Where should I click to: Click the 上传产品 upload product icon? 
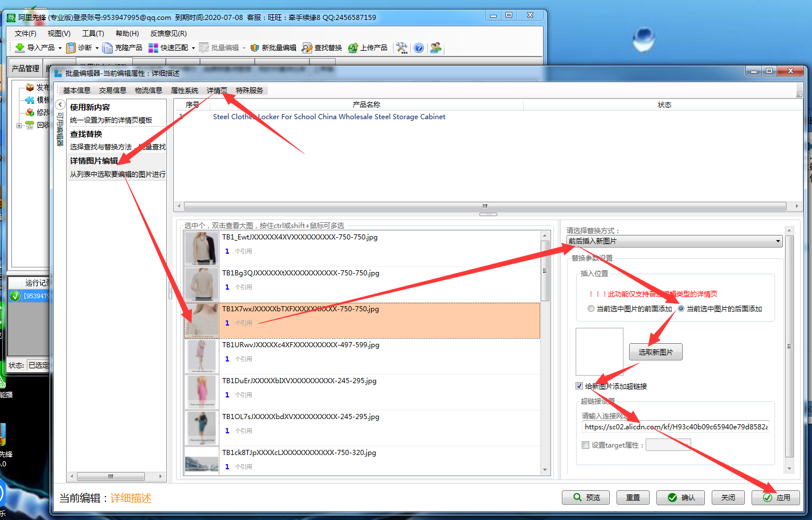(x=353, y=48)
